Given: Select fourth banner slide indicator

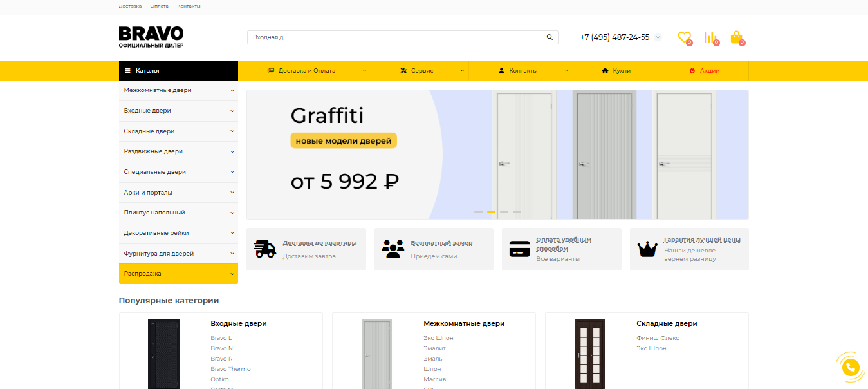Looking at the screenshot, I should coord(517,212).
